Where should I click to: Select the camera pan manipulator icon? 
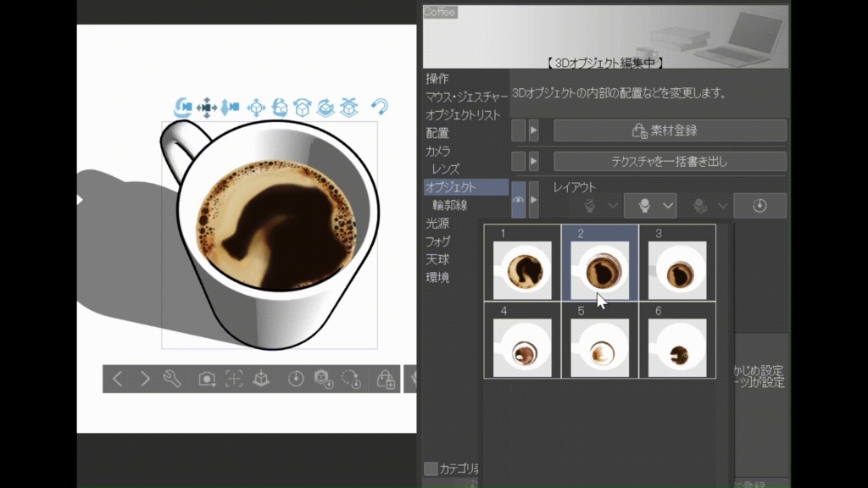(x=207, y=107)
